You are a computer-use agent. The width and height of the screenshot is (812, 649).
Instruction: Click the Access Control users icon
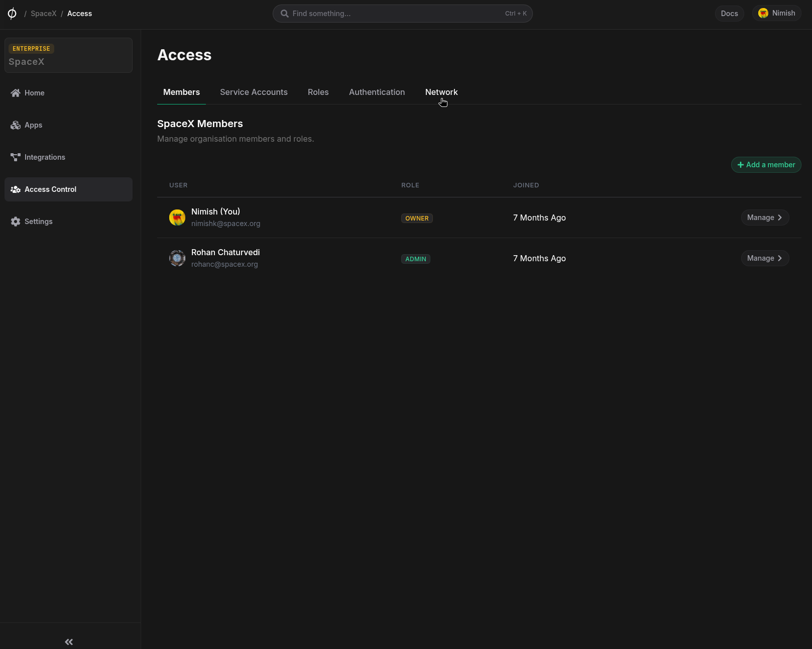16,189
